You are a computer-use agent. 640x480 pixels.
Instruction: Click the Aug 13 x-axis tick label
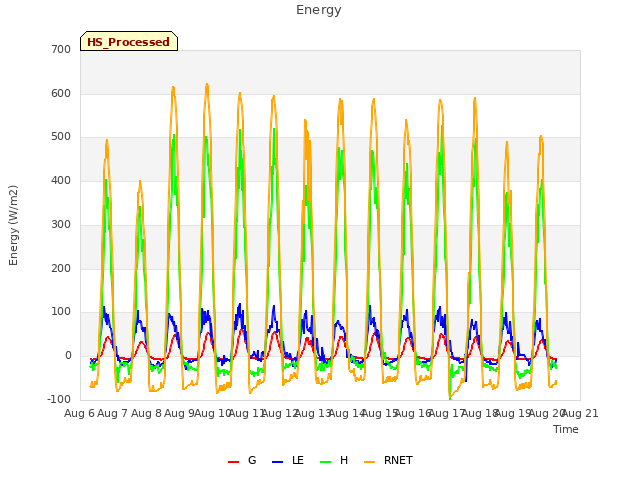coord(313,413)
